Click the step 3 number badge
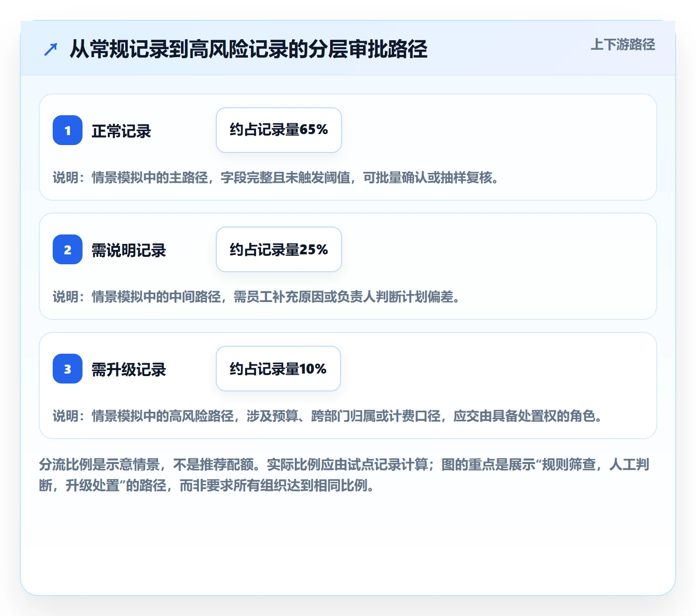The width and height of the screenshot is (696, 616). pos(68,369)
